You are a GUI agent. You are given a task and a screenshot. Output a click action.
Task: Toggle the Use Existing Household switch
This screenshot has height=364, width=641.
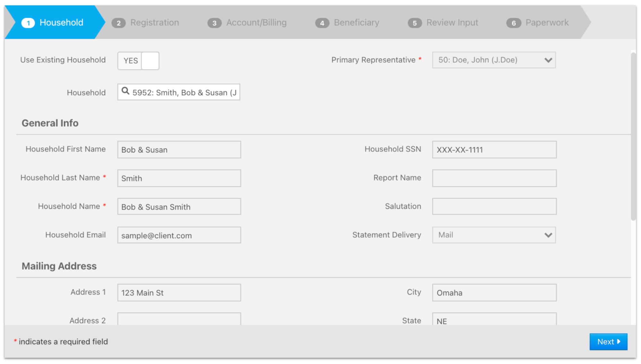[x=138, y=61]
